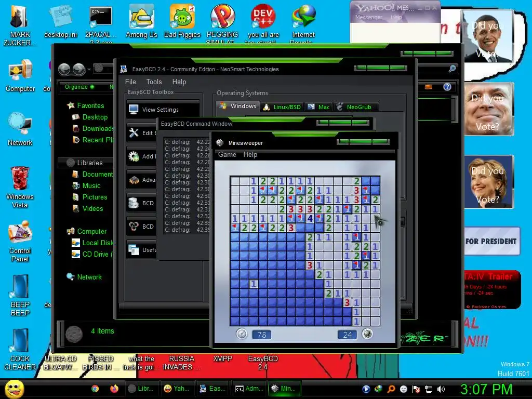Expand Computer in the Explorer sidebar
The height and width of the screenshot is (399, 532).
(x=87, y=231)
